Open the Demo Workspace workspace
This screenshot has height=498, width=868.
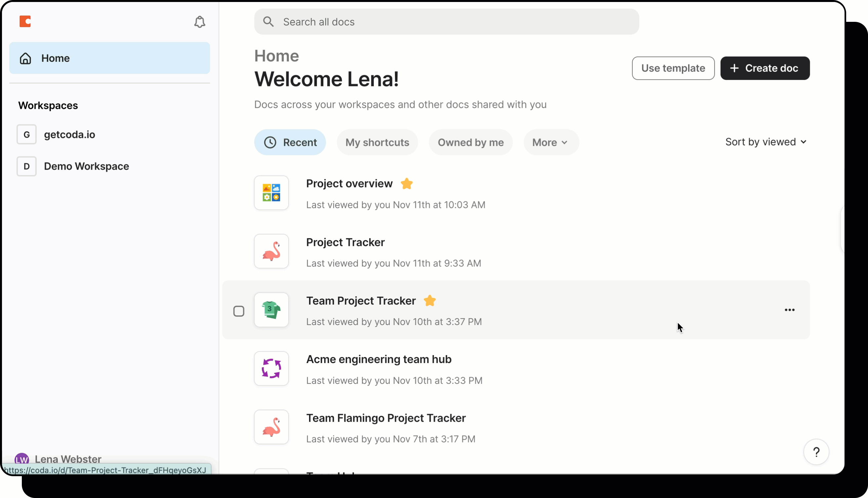pos(86,166)
